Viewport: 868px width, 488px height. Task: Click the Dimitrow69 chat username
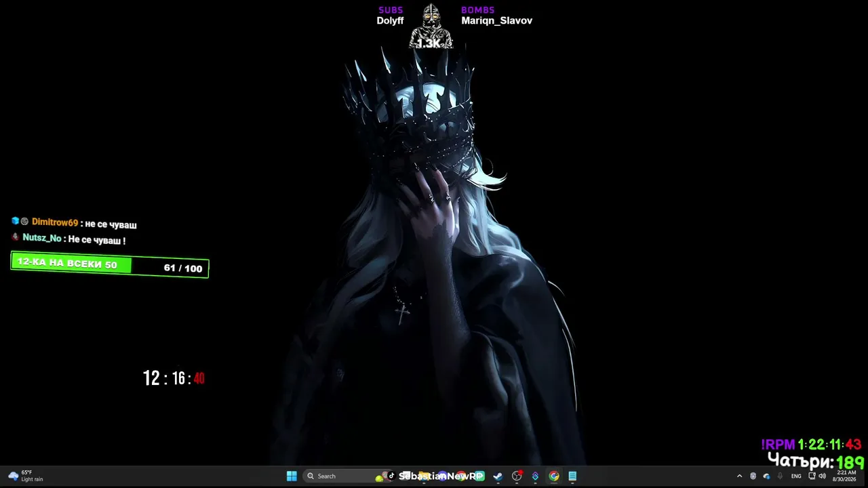pyautogui.click(x=55, y=222)
